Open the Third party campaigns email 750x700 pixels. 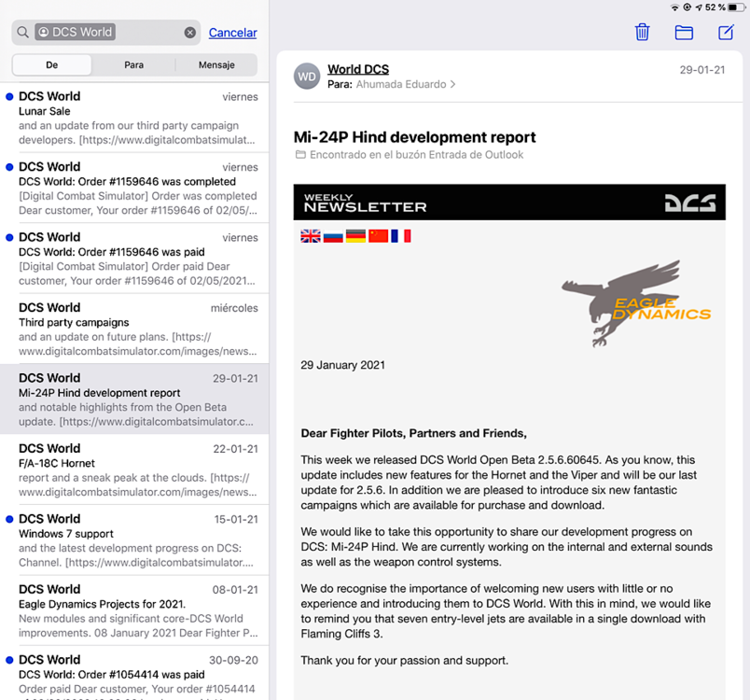click(x=134, y=329)
